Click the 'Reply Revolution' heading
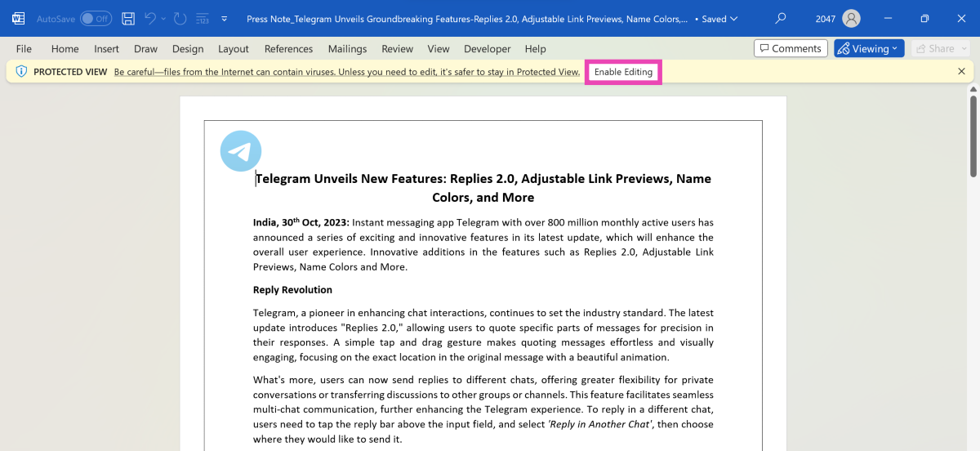This screenshot has width=980, height=451. pos(292,290)
